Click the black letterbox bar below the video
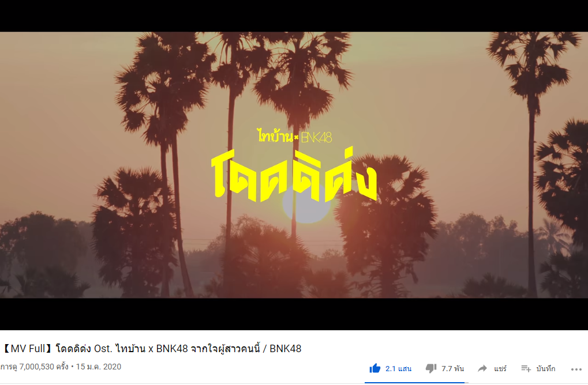The image size is (588, 385). tap(294, 314)
